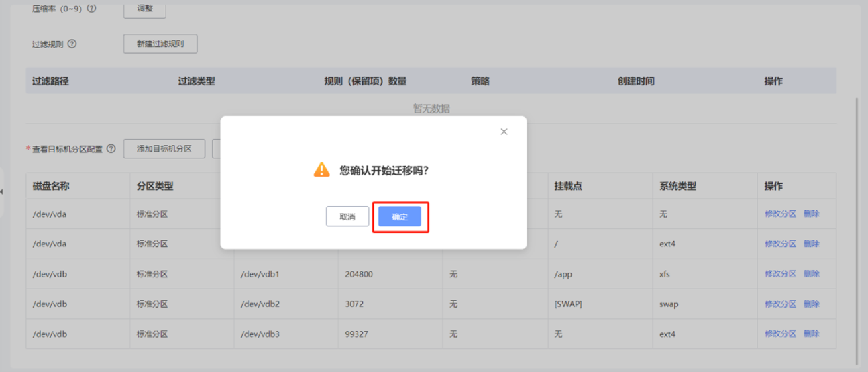Click 修改分区 in the first /dev/vda row
The image size is (868, 372).
780,214
